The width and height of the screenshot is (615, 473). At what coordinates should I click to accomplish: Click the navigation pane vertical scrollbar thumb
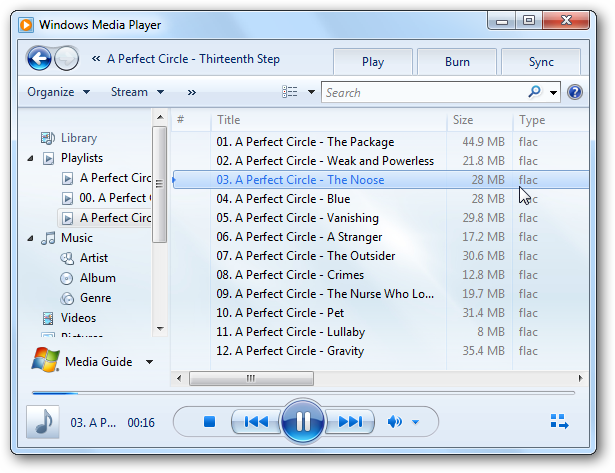click(159, 184)
